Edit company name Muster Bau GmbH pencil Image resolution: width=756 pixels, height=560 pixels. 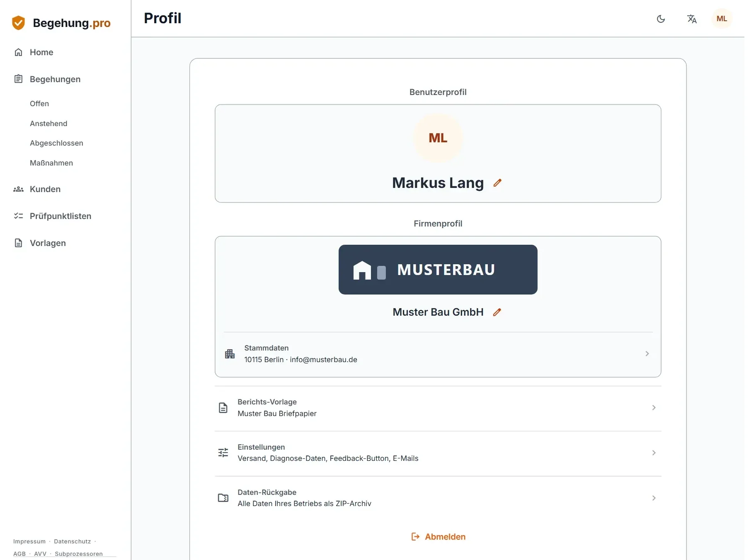(x=497, y=312)
